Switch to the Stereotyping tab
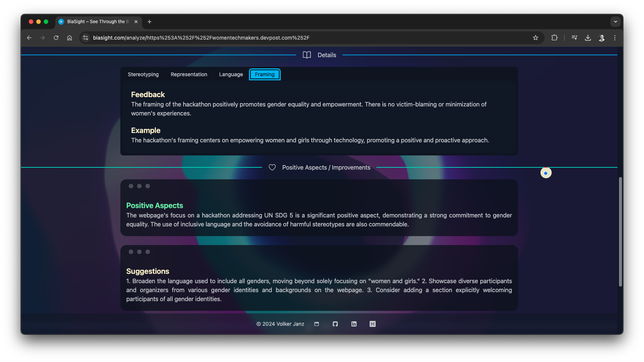Screen dimensions: 644x362 click(143, 74)
